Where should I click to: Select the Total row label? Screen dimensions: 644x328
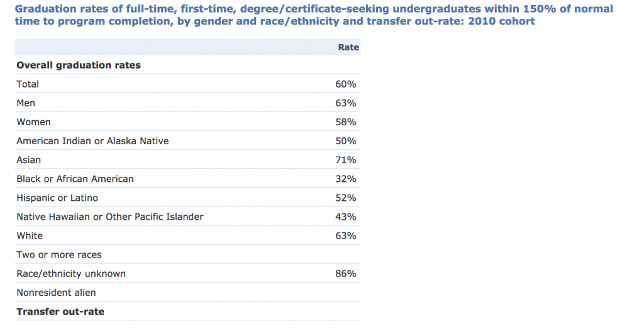coord(28,84)
